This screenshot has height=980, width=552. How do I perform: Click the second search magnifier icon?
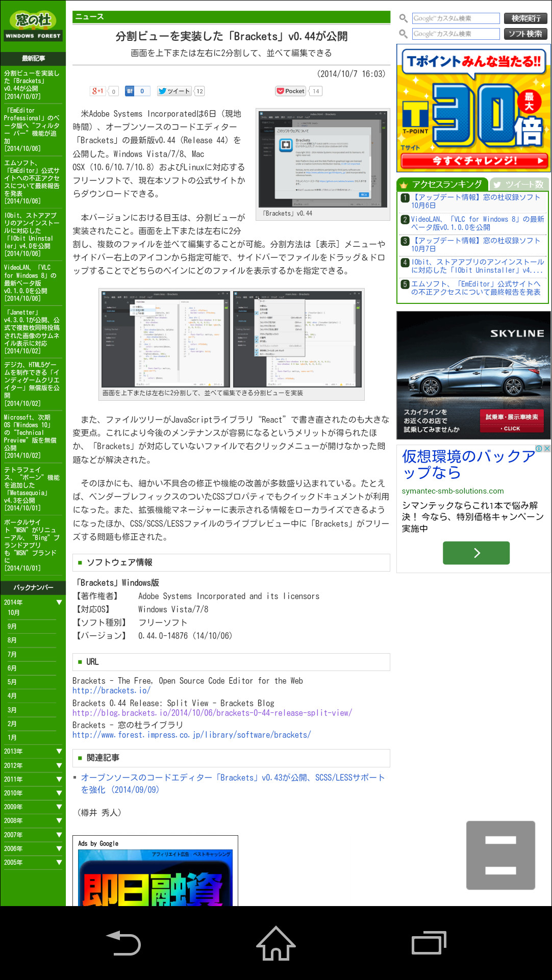click(403, 34)
